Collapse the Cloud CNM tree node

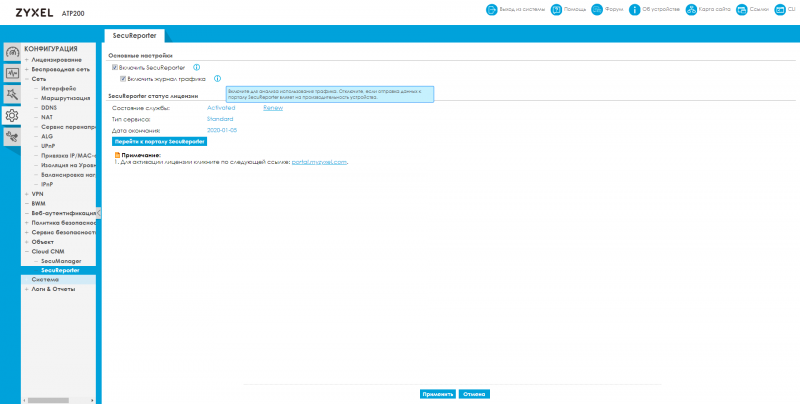pos(27,251)
